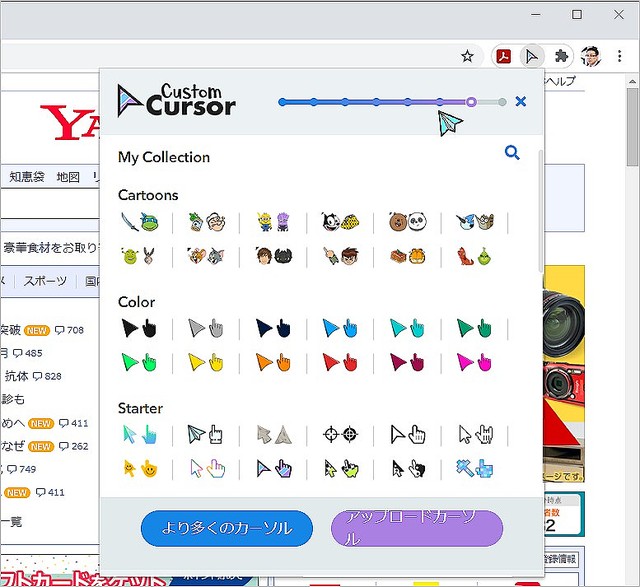The image size is (640, 587).
Task: Open the 知恵袋 link on Yahoo page
Action: (27, 177)
